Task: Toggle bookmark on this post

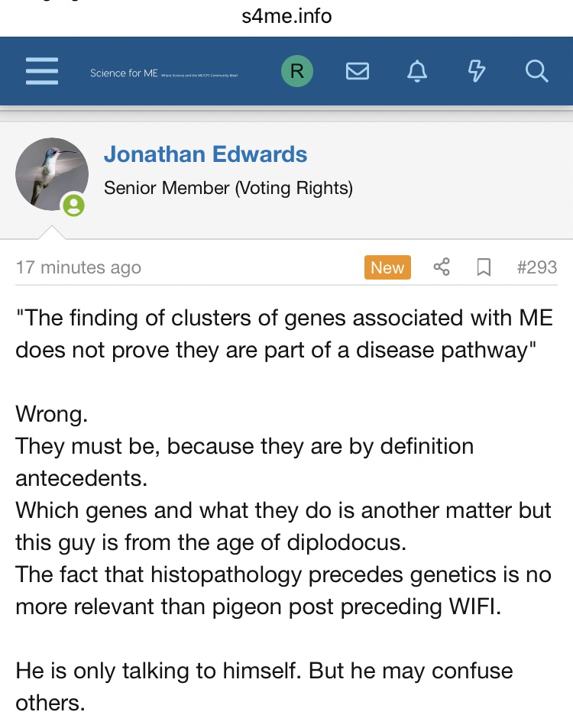Action: (x=484, y=267)
